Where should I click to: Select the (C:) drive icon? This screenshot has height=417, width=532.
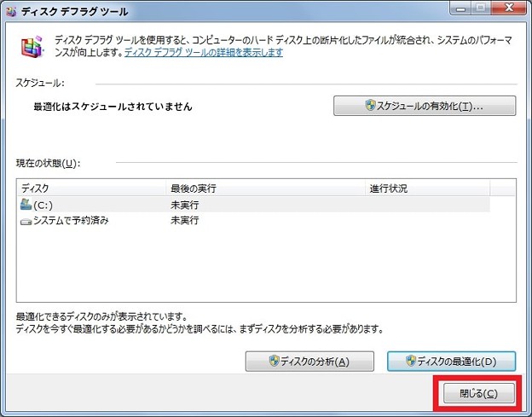[x=26, y=205]
